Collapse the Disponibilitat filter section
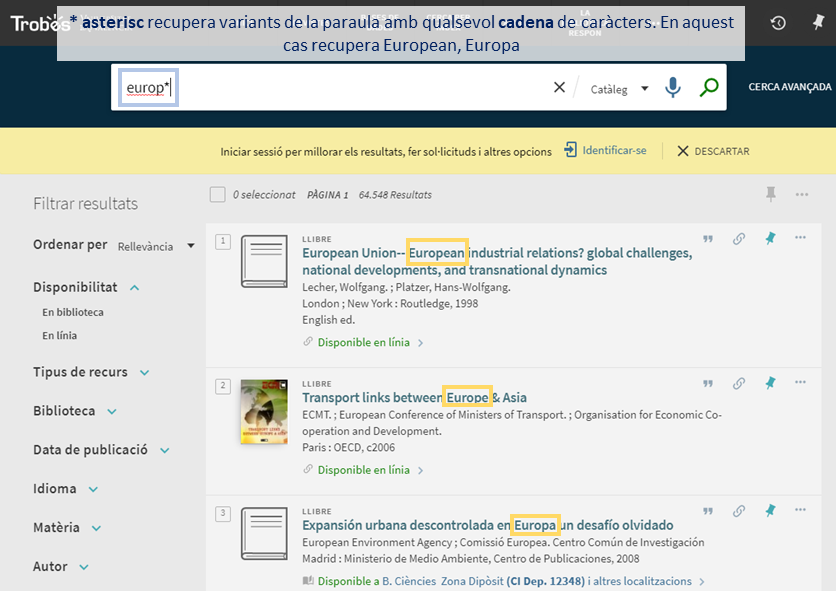 86,287
